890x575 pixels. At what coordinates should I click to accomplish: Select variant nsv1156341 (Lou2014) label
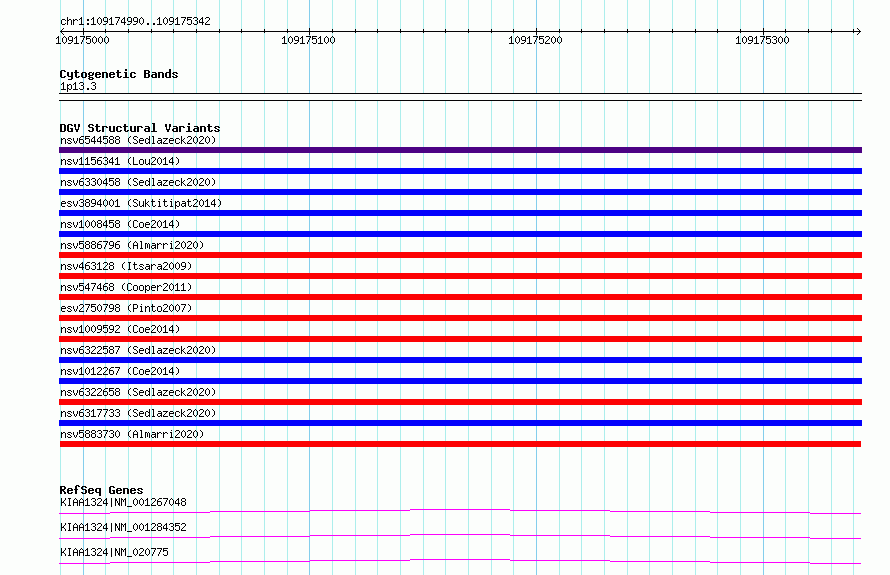point(120,161)
